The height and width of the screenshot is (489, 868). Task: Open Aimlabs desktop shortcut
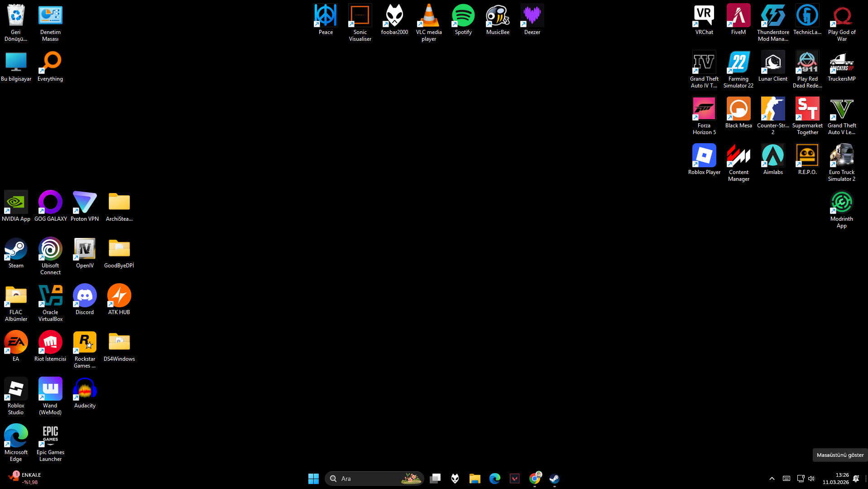773,160
